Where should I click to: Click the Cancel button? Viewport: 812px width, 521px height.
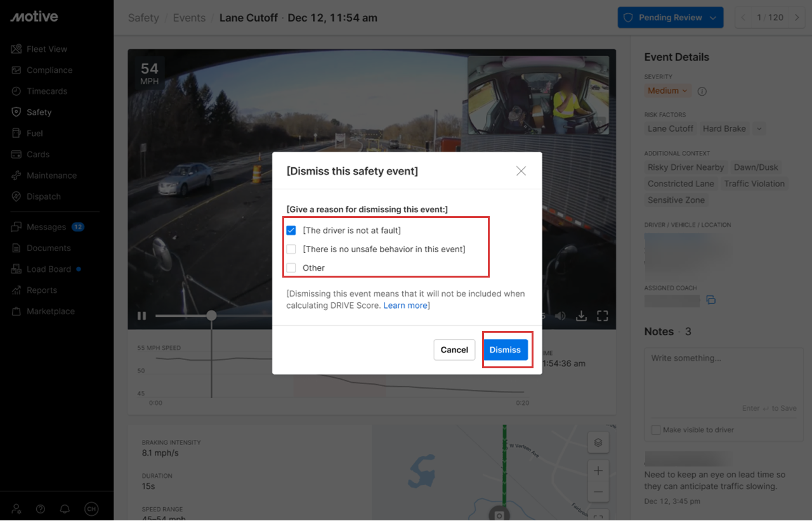click(x=454, y=350)
